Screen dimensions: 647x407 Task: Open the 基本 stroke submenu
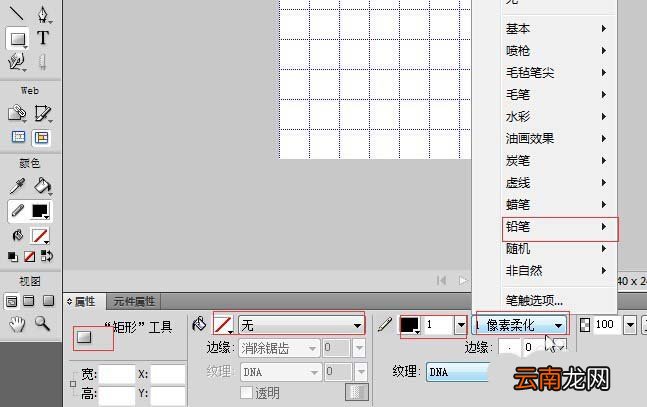[559, 28]
